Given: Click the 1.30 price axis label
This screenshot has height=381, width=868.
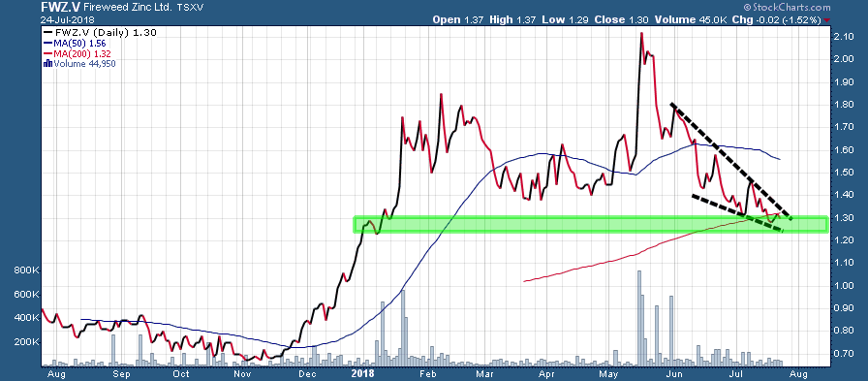Looking at the screenshot, I should (844, 217).
